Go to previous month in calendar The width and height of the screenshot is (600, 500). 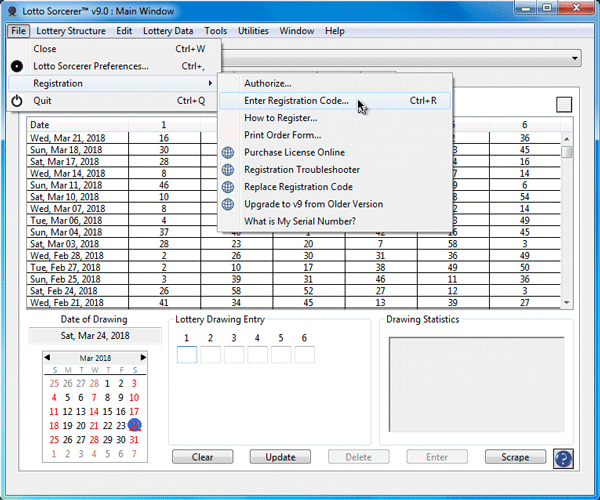pyautogui.click(x=47, y=357)
